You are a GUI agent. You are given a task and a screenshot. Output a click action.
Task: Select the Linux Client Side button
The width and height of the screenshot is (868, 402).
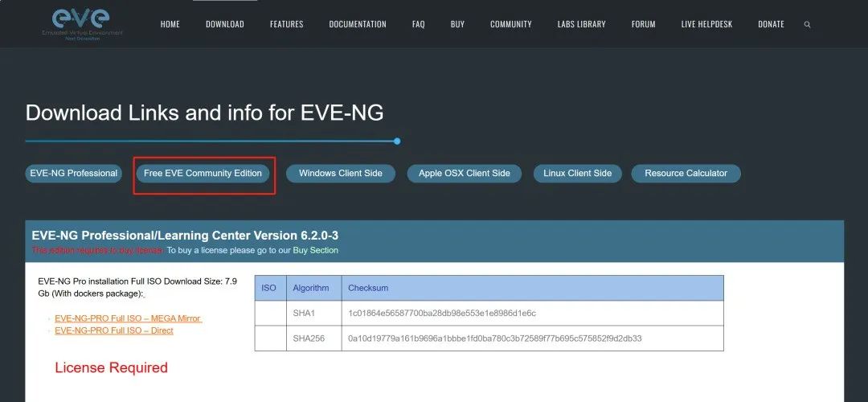577,174
